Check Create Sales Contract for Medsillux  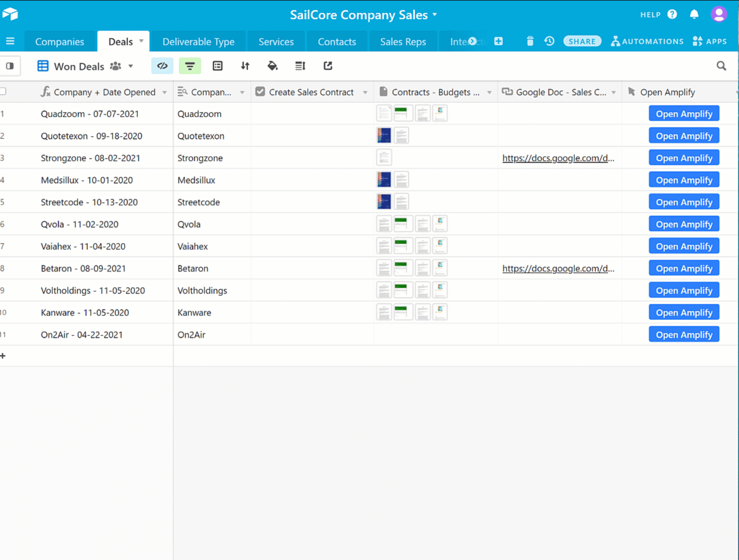(312, 180)
